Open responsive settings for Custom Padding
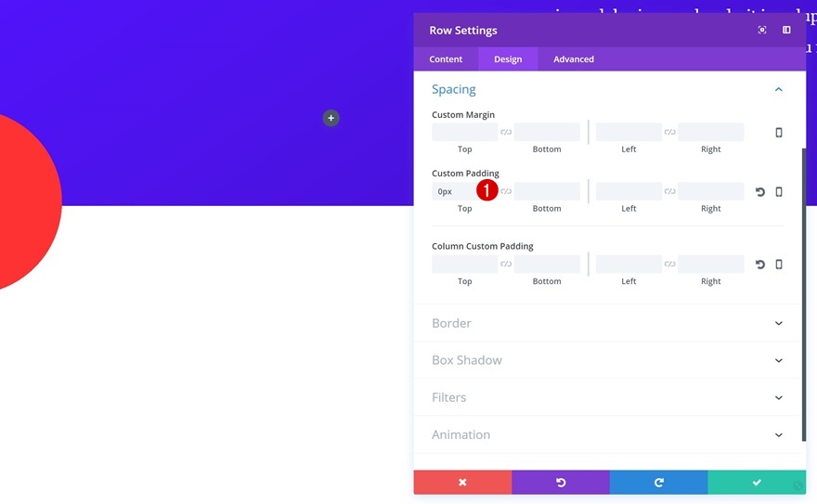The height and width of the screenshot is (504, 817). (778, 191)
